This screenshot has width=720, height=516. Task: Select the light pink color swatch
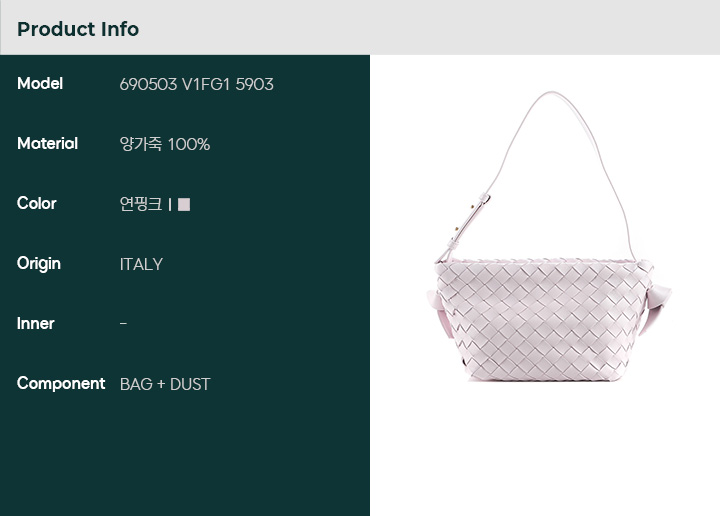click(x=184, y=204)
